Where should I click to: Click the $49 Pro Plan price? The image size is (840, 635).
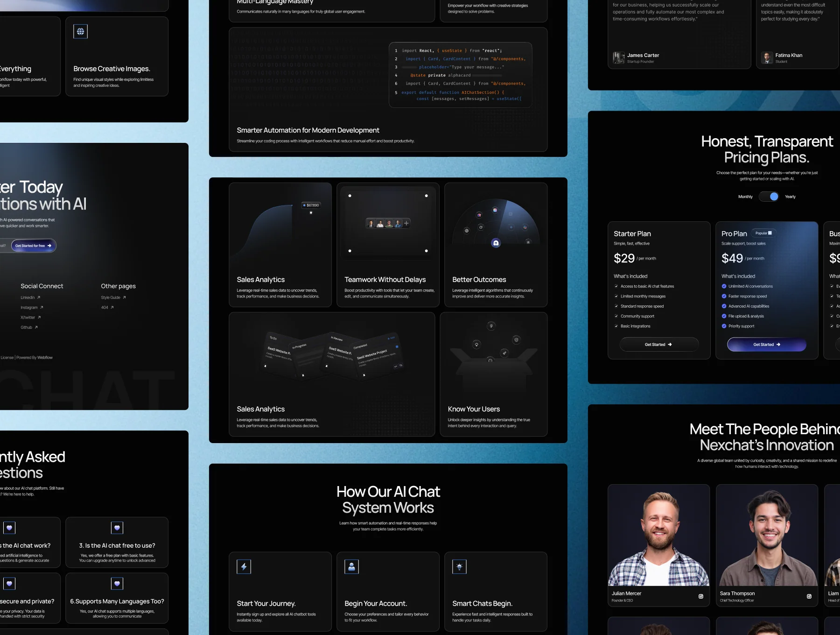[x=732, y=258]
